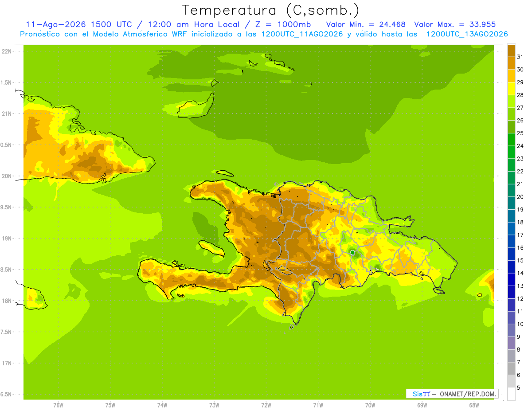This screenshot has width=532, height=411.
Task: Click the 'Valor Max. = 33.955' reading
Action: coord(455,24)
